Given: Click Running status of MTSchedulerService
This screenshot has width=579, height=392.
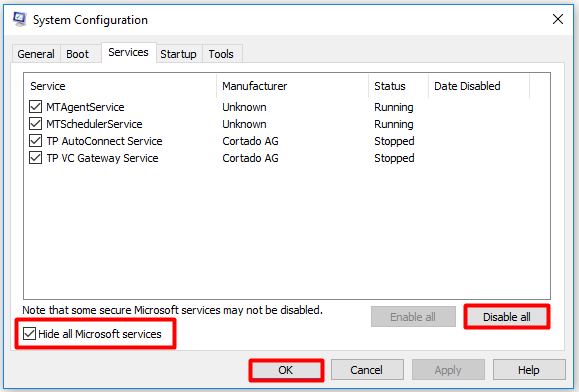Looking at the screenshot, I should pyautogui.click(x=394, y=124).
